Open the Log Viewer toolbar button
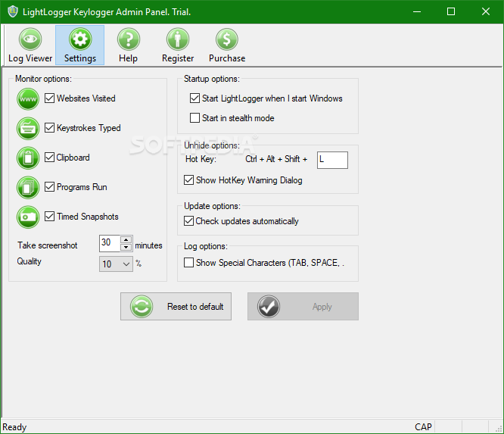504x434 pixels. tap(30, 45)
